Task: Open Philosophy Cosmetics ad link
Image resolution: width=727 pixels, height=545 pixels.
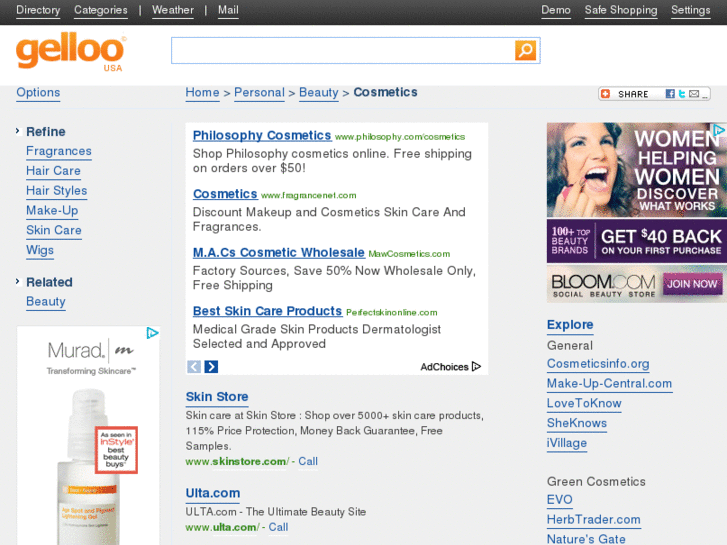Action: tap(262, 135)
